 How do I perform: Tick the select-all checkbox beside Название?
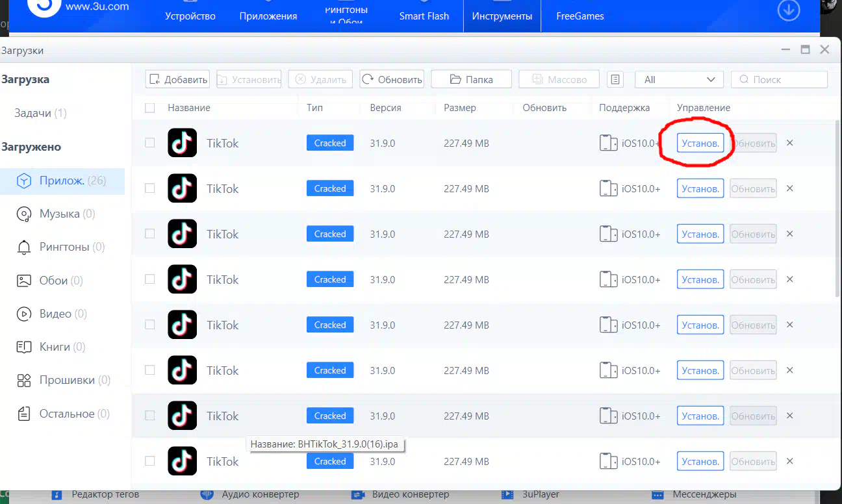tap(150, 108)
